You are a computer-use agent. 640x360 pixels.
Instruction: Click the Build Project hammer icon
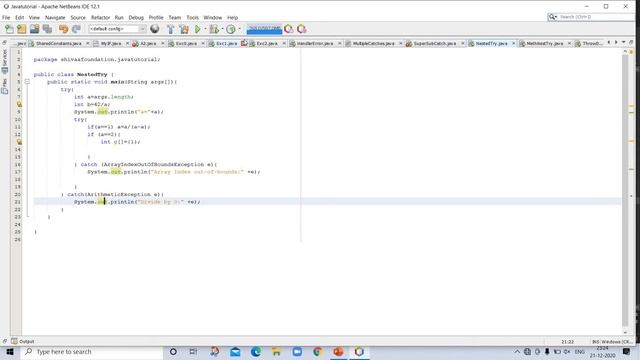pyautogui.click(x=171, y=29)
